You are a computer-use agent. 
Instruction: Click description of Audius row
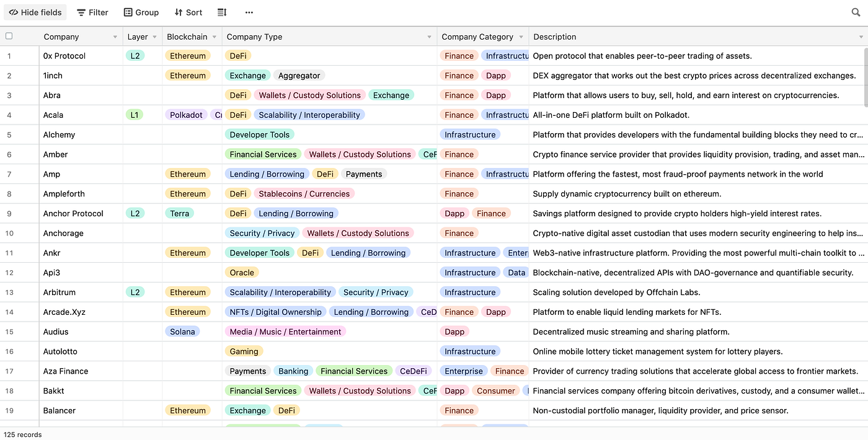click(631, 332)
